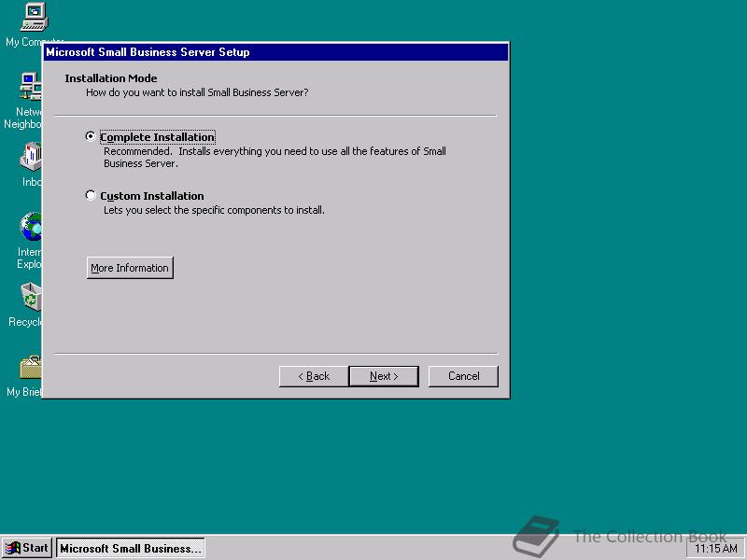Viewport: 747px width, 560px height.
Task: Click the More Information button
Action: pos(129,267)
